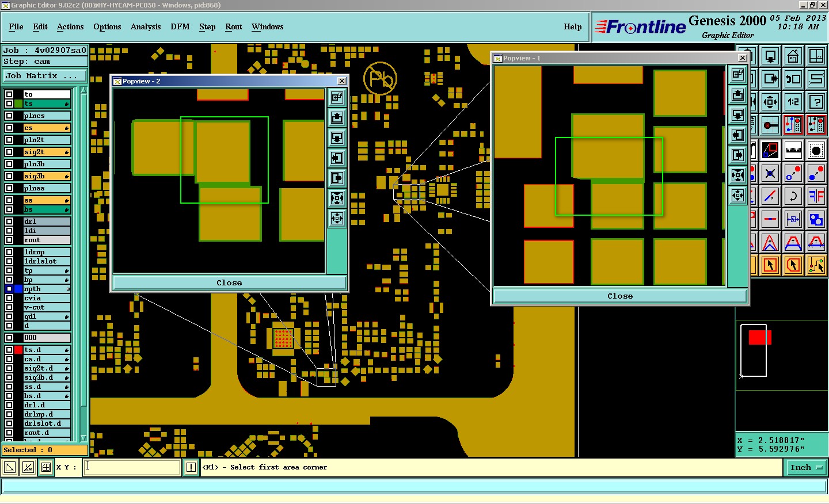Open the DFM menu

(x=180, y=26)
